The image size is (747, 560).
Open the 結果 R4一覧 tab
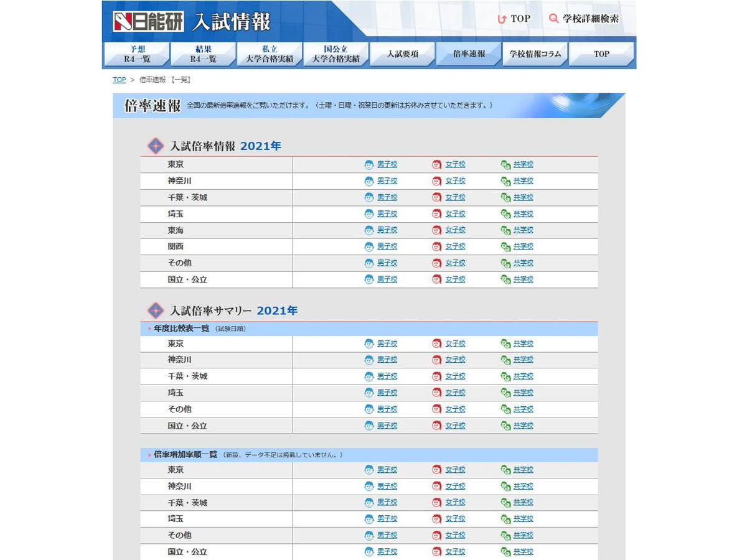203,54
